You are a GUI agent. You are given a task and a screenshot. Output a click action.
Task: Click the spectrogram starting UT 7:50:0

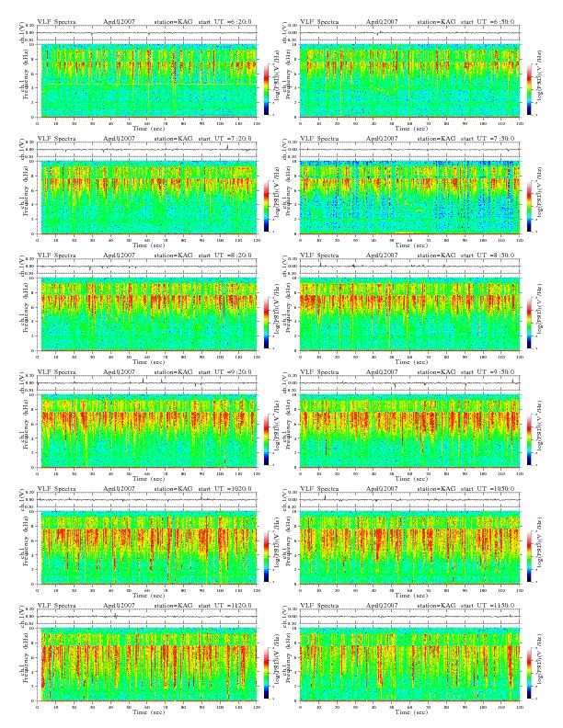point(409,198)
